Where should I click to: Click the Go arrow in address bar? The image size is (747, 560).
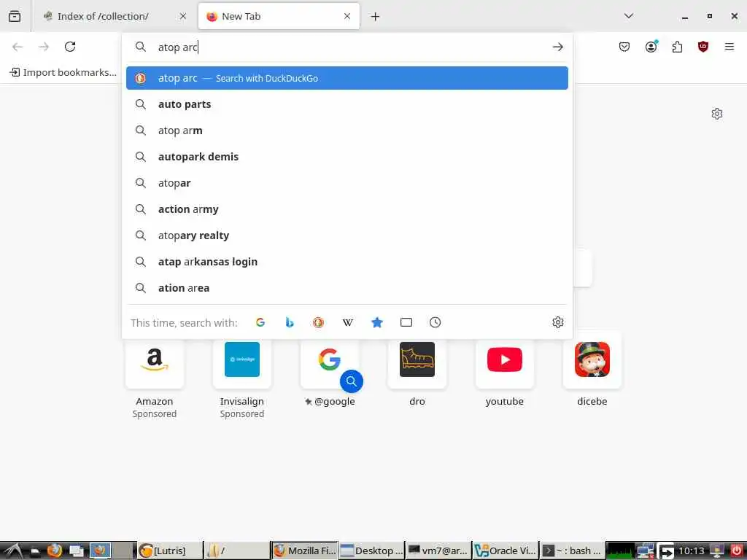[558, 47]
